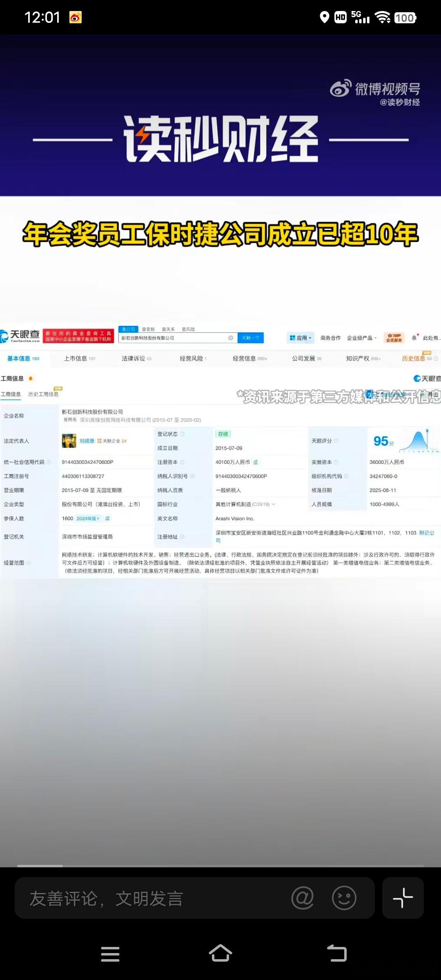Switch to 公司发展 tab
The height and width of the screenshot is (980, 441).
(x=307, y=358)
